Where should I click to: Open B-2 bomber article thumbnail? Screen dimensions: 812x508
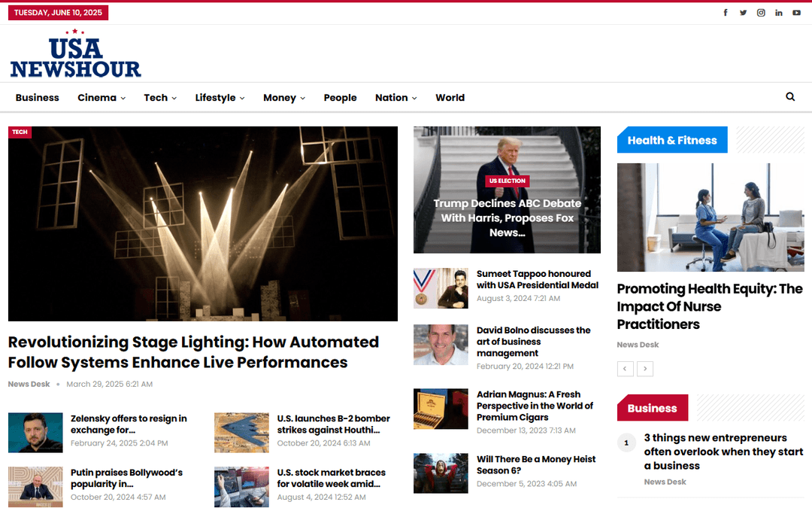[242, 433]
